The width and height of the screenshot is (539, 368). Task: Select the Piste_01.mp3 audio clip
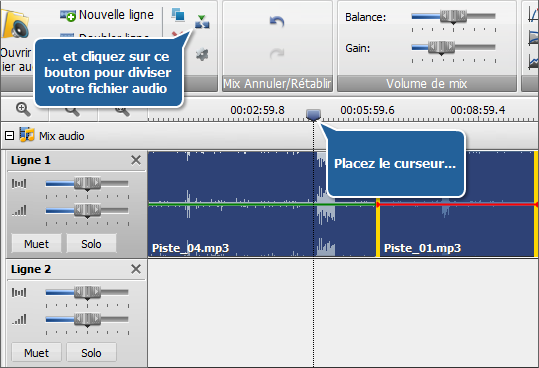tap(457, 204)
